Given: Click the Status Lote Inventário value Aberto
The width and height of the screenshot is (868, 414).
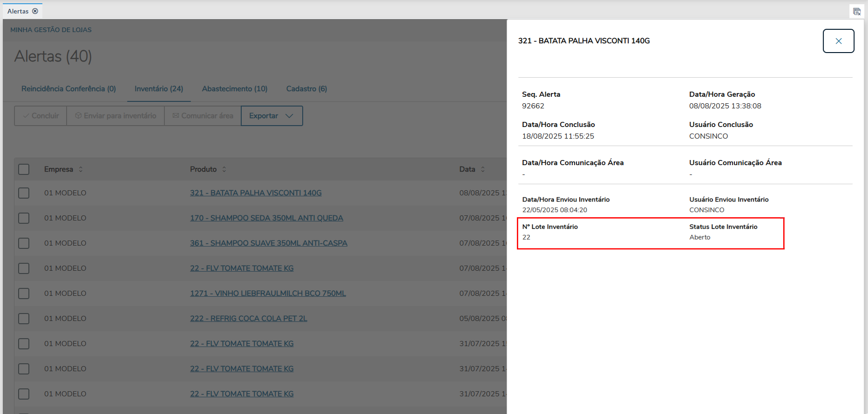Looking at the screenshot, I should (700, 237).
